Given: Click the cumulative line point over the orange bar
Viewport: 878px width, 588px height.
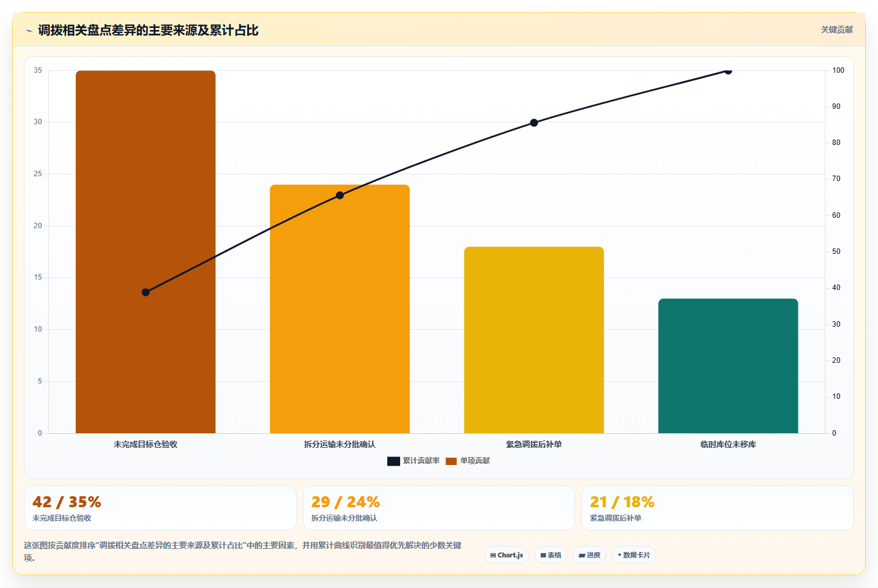Looking at the screenshot, I should (x=340, y=196).
